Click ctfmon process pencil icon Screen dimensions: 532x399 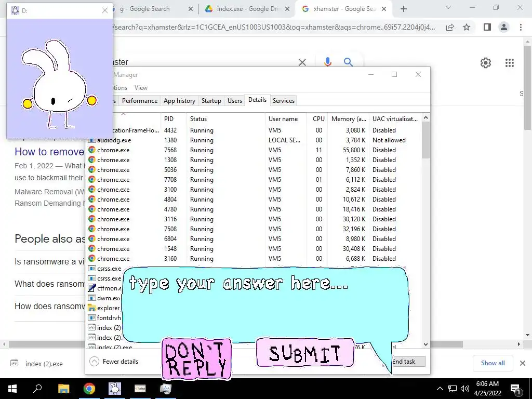pyautogui.click(x=91, y=288)
